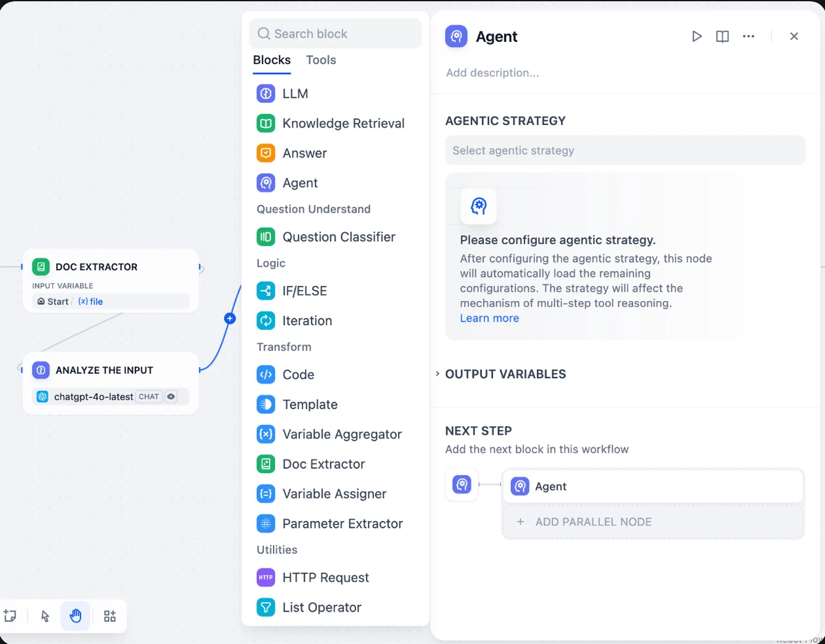The image size is (825, 644).
Task: Click the IF/ELSE block label
Action: pyautogui.click(x=305, y=291)
